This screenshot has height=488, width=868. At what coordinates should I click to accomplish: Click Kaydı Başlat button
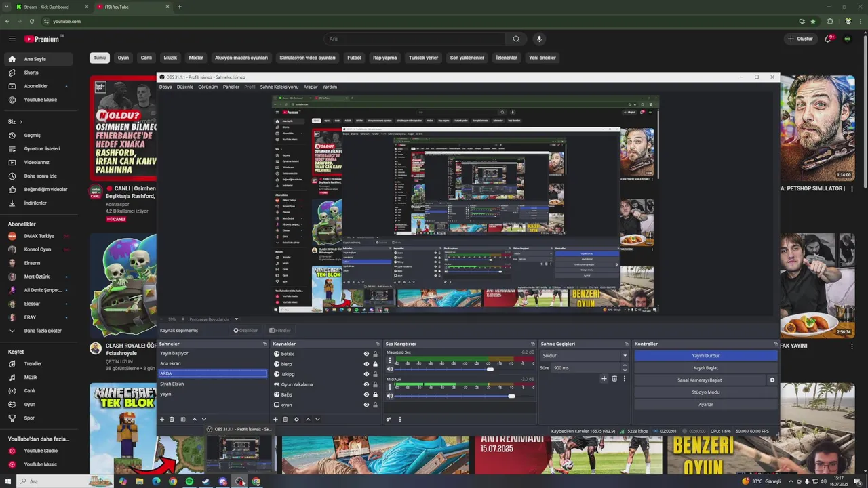coord(706,368)
